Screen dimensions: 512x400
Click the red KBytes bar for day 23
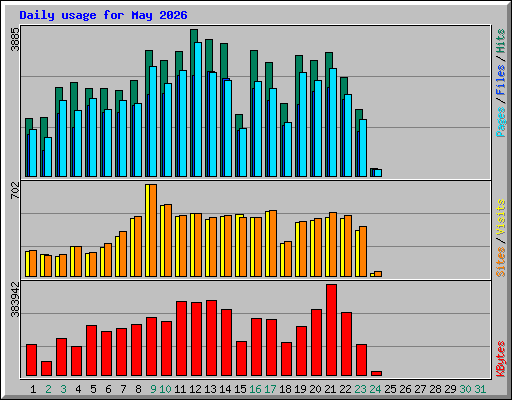click(x=361, y=360)
